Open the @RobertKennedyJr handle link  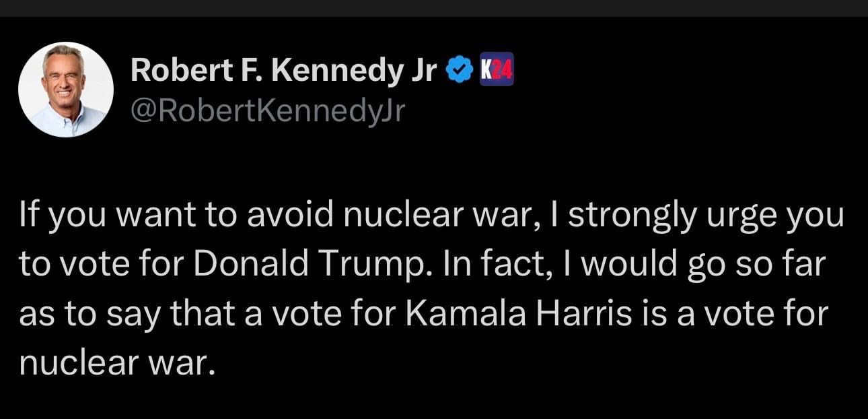[x=267, y=110]
